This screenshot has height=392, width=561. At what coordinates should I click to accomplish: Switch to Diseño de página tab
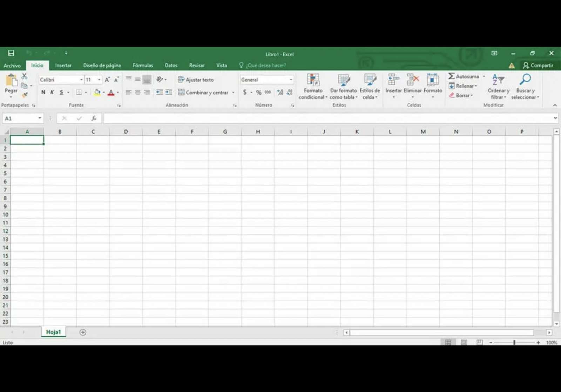click(x=102, y=66)
